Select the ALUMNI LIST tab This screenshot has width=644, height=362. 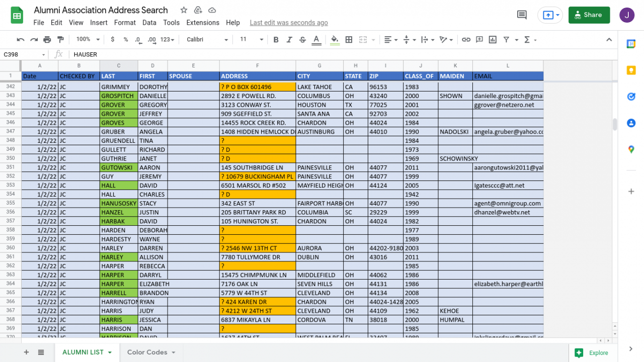(x=87, y=352)
